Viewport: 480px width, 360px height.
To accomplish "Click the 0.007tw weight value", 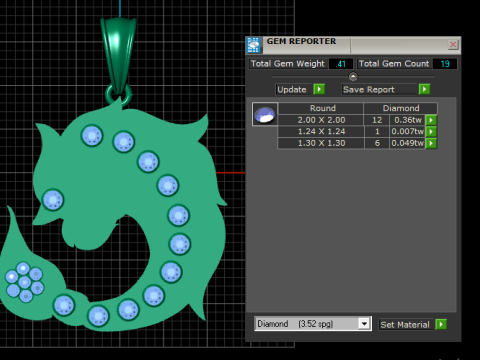I will pyautogui.click(x=408, y=131).
